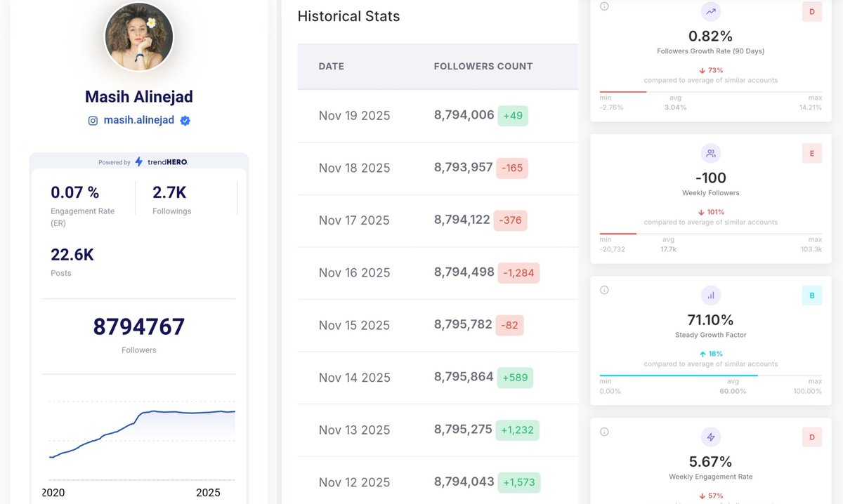
Task: Click the Historical Stats heading
Action: [349, 16]
